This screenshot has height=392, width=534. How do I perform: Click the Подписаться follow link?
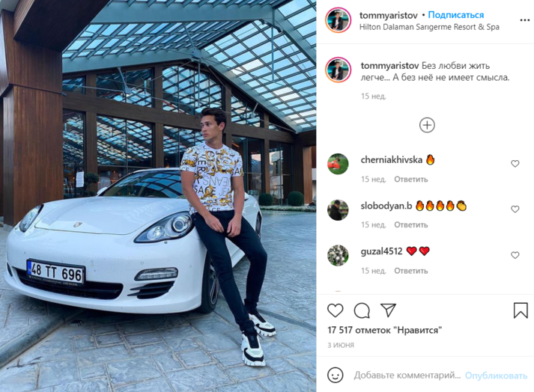point(455,15)
